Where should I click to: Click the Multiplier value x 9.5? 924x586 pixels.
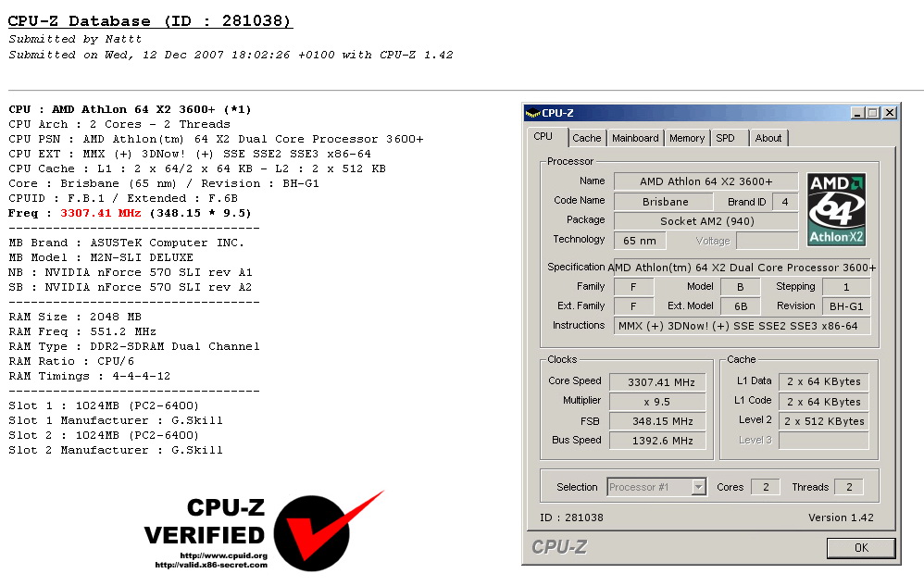tap(657, 402)
